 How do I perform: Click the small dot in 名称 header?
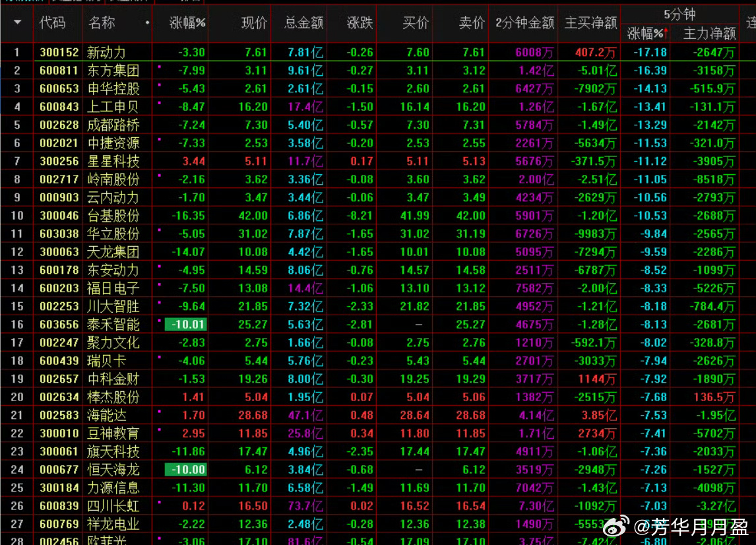(x=146, y=23)
